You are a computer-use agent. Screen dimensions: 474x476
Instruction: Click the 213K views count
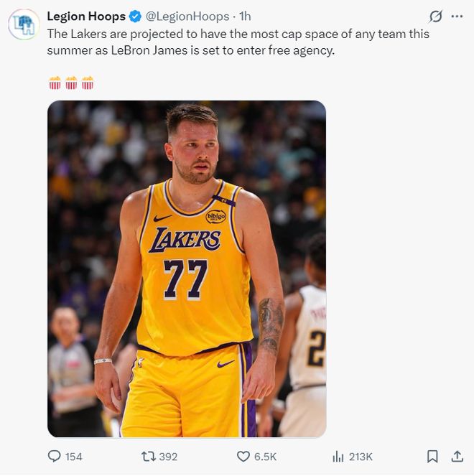click(x=361, y=457)
